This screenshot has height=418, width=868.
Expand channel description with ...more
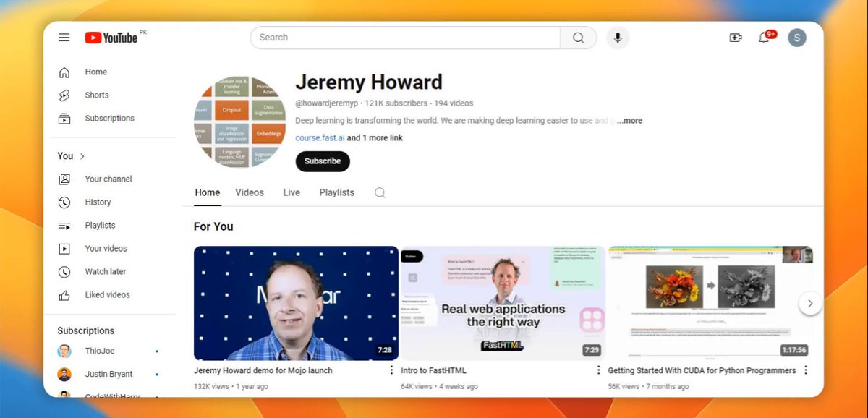click(629, 121)
